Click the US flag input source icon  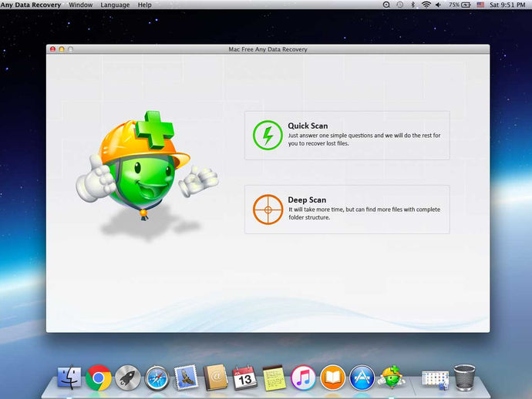click(x=480, y=5)
